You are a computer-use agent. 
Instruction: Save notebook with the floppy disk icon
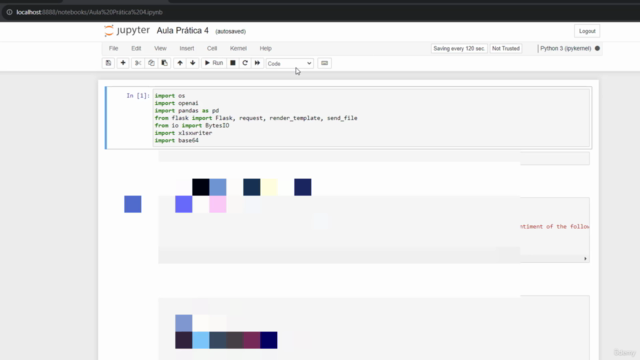108,63
